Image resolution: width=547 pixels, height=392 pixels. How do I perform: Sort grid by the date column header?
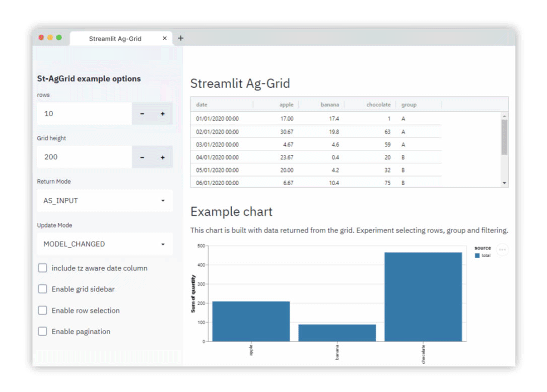coord(222,105)
